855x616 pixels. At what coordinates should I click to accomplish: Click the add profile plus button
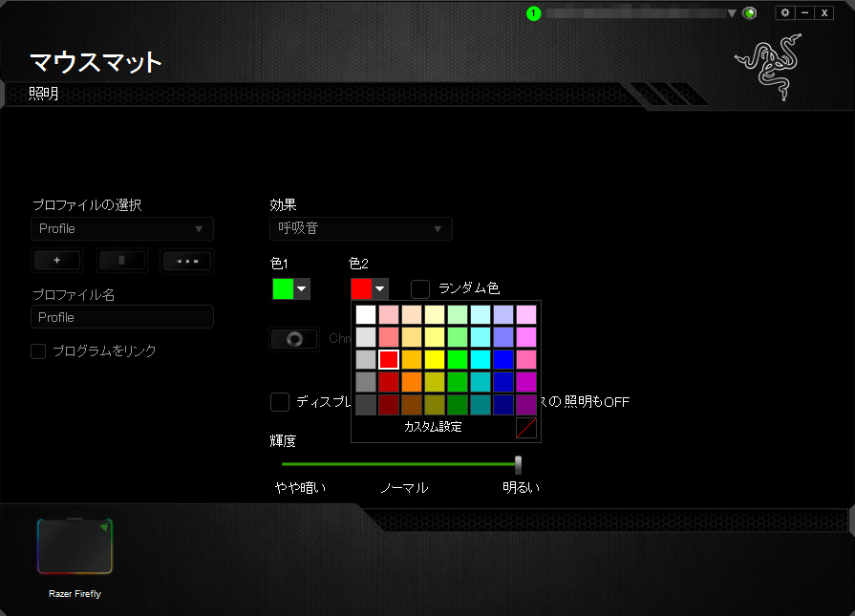pyautogui.click(x=57, y=260)
